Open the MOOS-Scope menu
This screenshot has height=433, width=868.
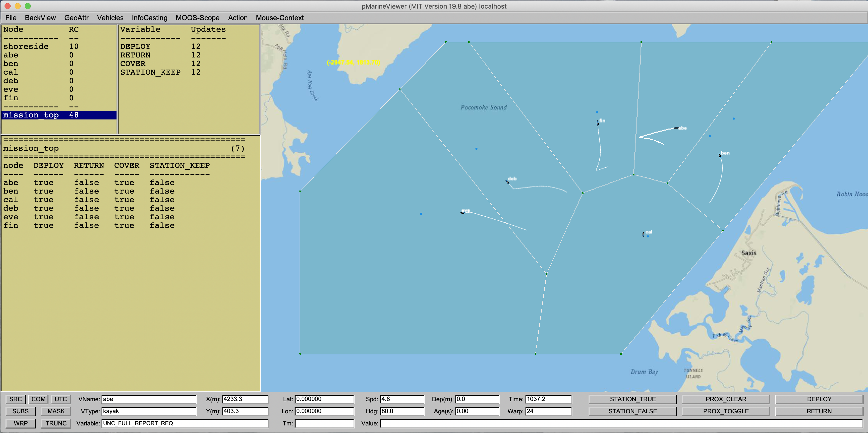(x=197, y=18)
